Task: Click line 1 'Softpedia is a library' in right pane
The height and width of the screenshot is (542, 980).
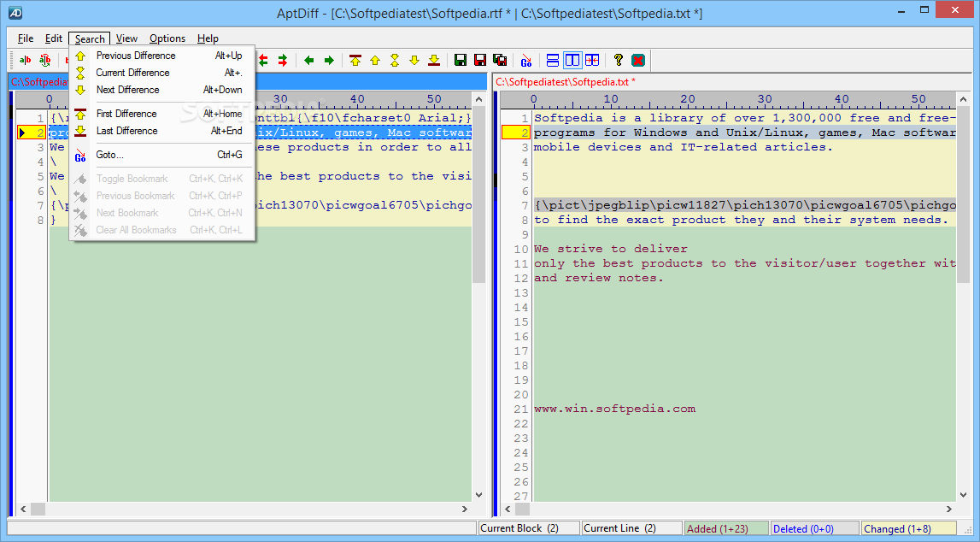Action: pos(744,118)
